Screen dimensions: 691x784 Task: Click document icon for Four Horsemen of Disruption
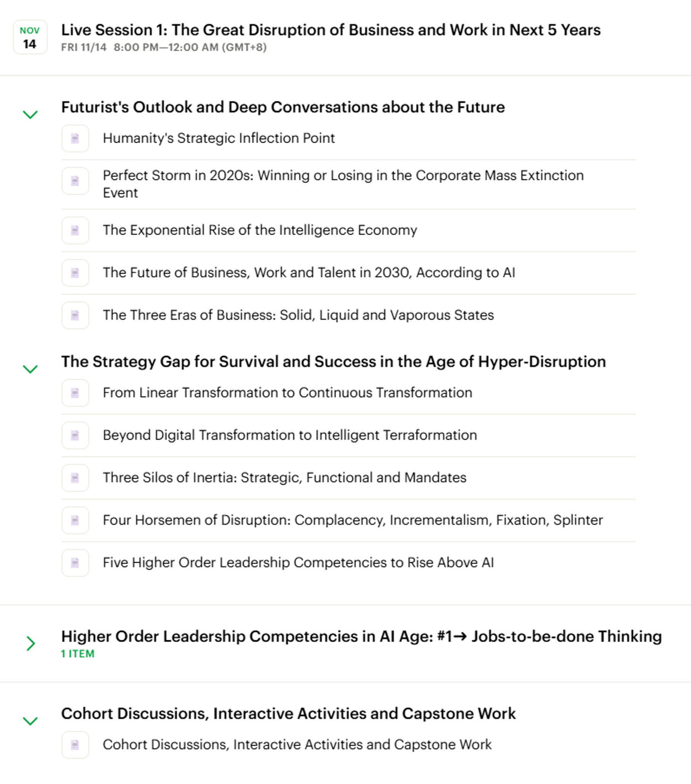tap(75, 521)
